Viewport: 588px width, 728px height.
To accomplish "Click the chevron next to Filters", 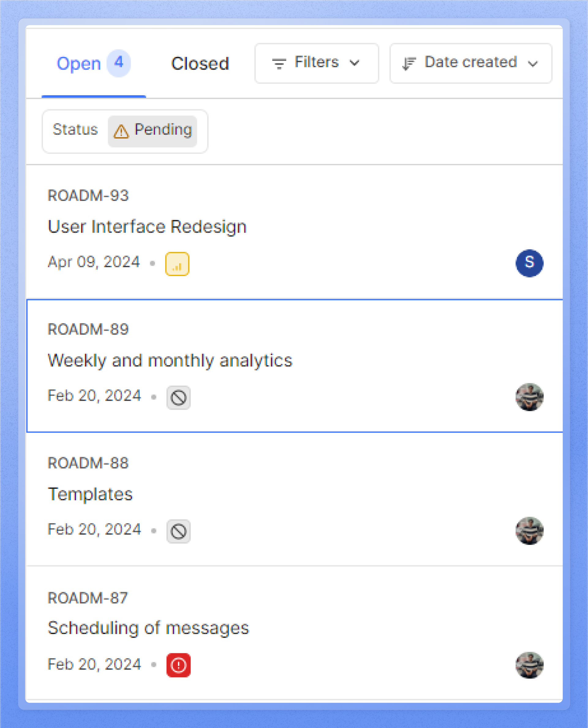I will point(354,63).
